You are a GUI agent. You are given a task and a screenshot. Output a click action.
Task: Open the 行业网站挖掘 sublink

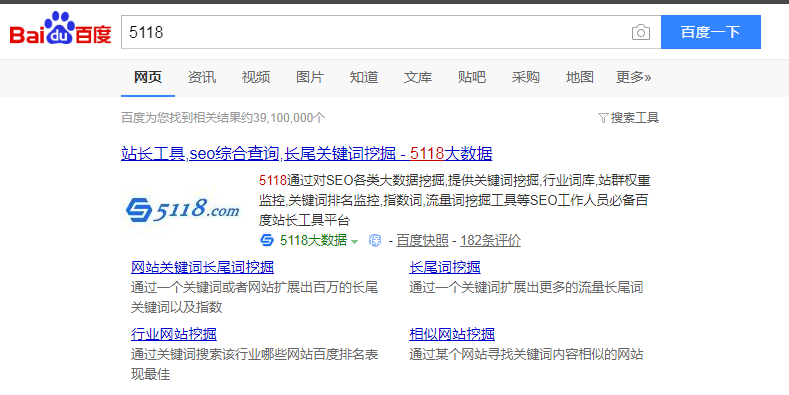click(174, 334)
